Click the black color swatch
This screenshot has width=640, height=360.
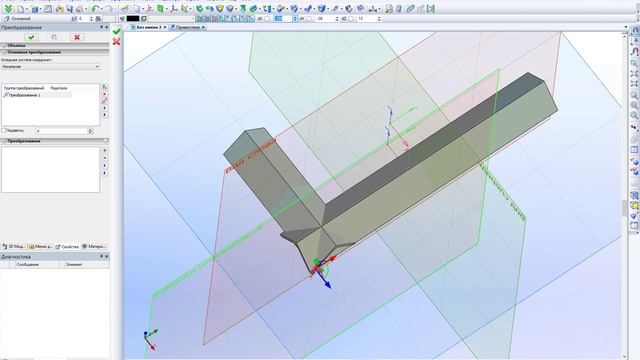[133, 19]
